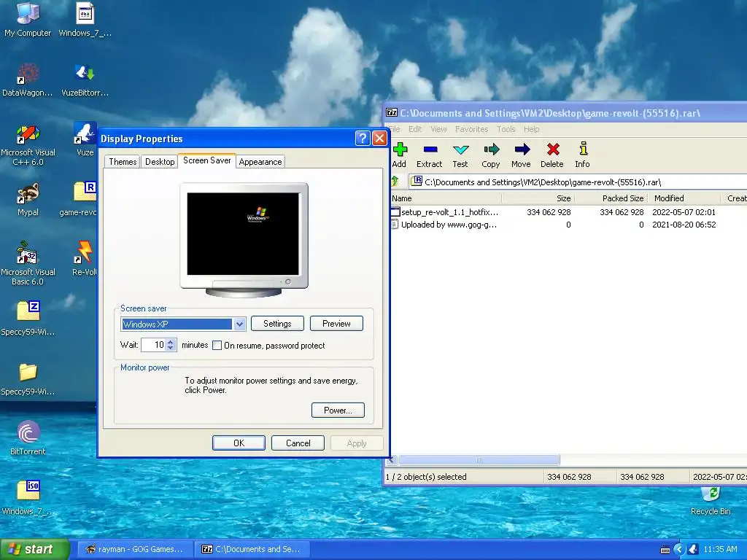Viewport: 747px width, 560px height.
Task: Switch to the Desktop tab
Action: tap(160, 161)
